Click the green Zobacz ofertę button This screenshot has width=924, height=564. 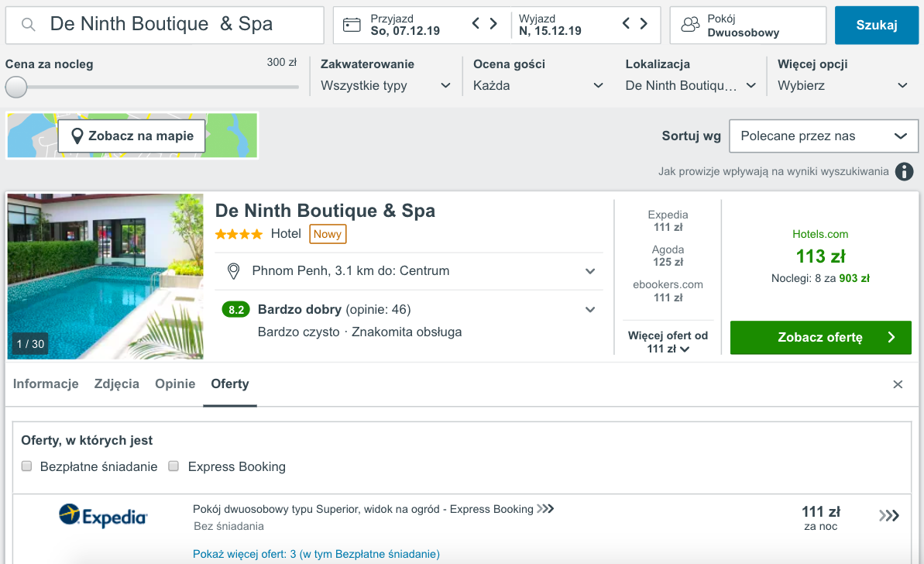(x=820, y=338)
